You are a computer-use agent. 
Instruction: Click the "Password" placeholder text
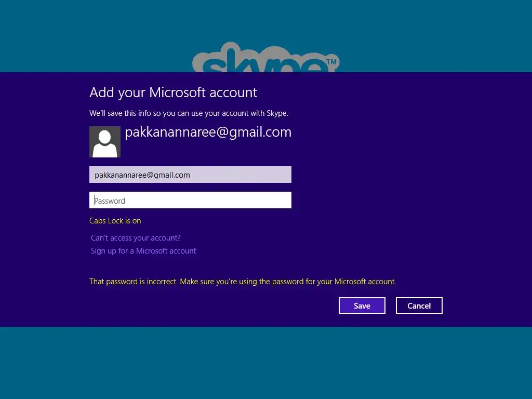point(110,201)
